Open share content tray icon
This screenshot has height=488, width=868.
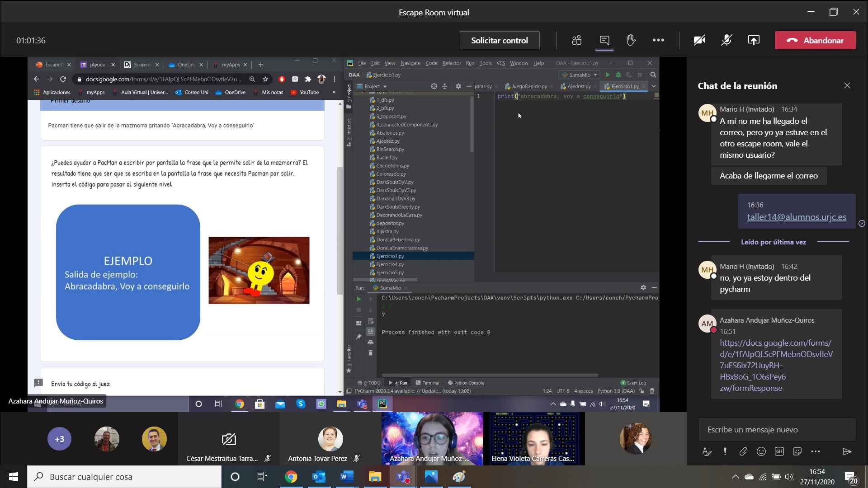pyautogui.click(x=754, y=40)
